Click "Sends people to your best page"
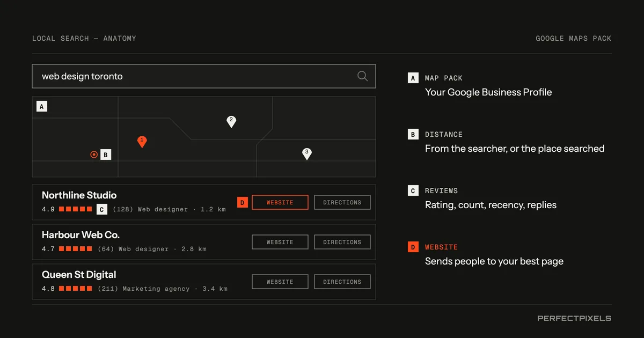The height and width of the screenshot is (338, 644). 494,261
